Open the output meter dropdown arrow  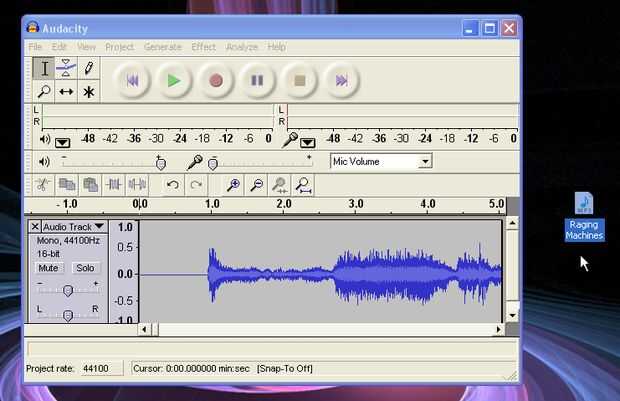pyautogui.click(x=62, y=142)
